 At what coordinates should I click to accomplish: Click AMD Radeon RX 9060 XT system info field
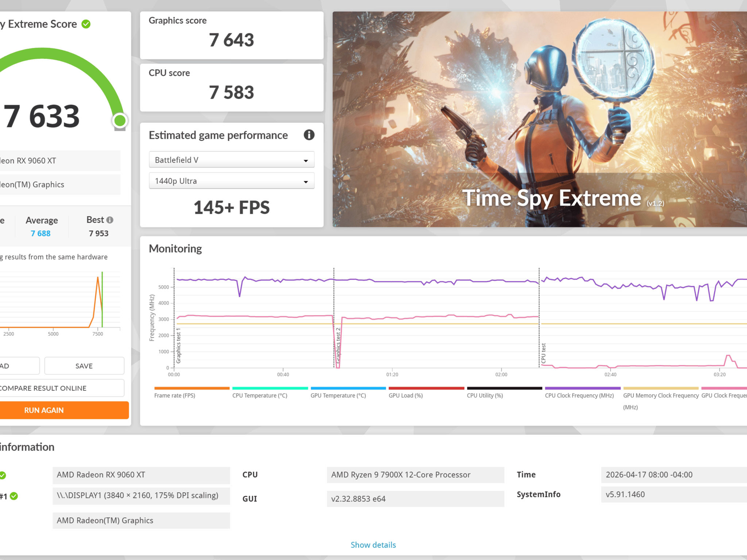pyautogui.click(x=141, y=475)
